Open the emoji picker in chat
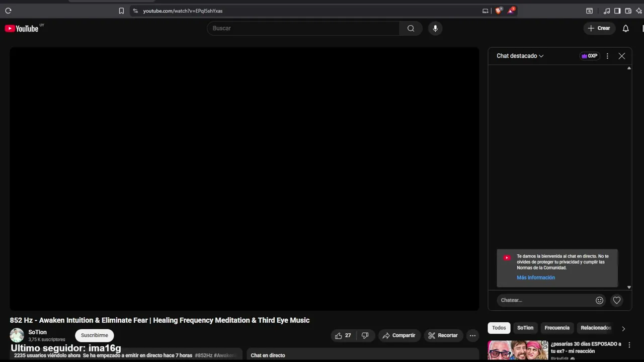The height and width of the screenshot is (362, 644). point(599,300)
